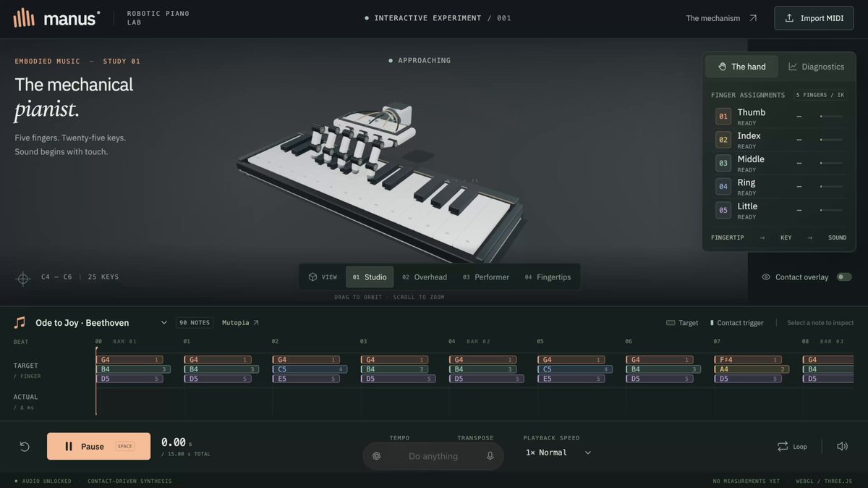Click the Pause button
Image resolution: width=868 pixels, height=488 pixels.
point(99,447)
